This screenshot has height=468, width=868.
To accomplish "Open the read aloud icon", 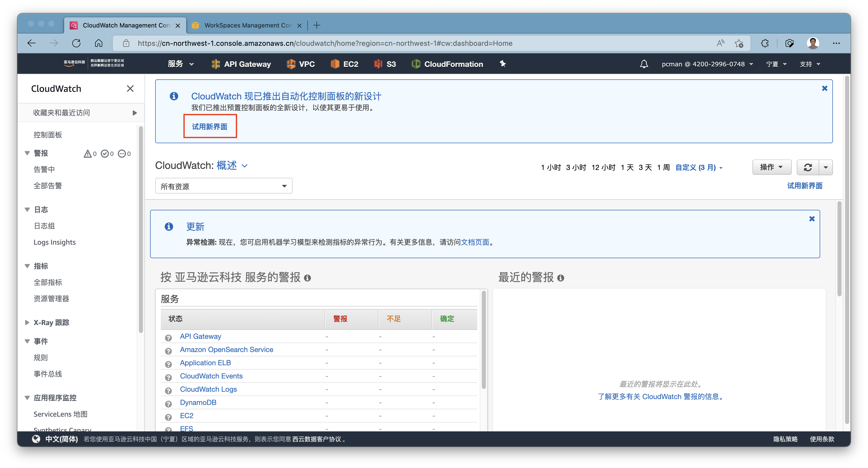I will (x=720, y=43).
